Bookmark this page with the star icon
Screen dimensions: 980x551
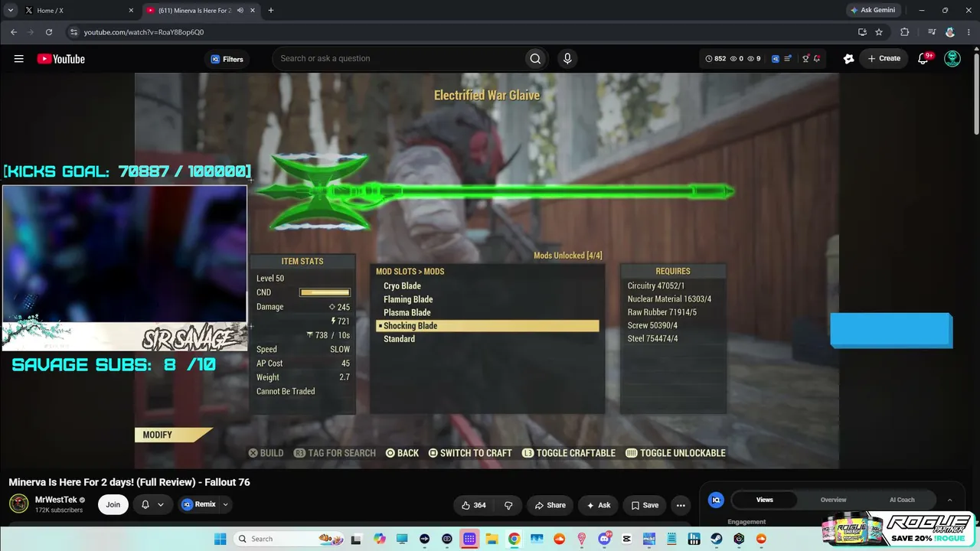pos(879,32)
